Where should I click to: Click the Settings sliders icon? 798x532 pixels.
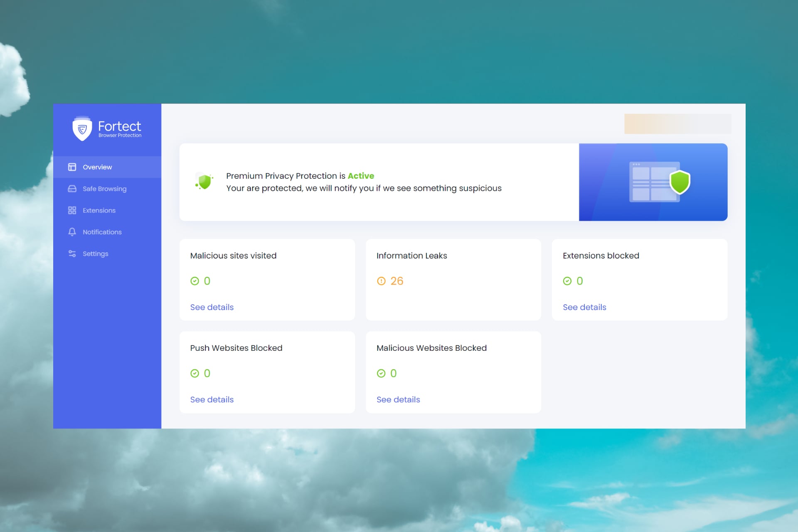[x=72, y=254]
